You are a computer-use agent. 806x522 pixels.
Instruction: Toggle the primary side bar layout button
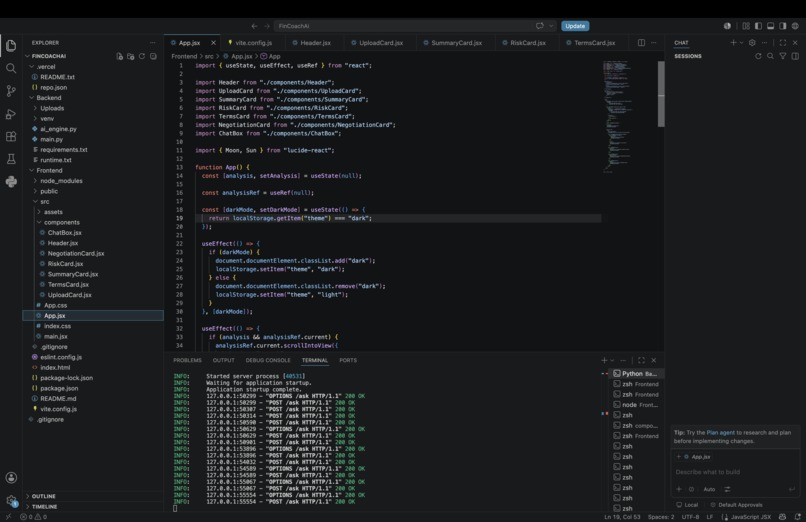click(x=758, y=26)
